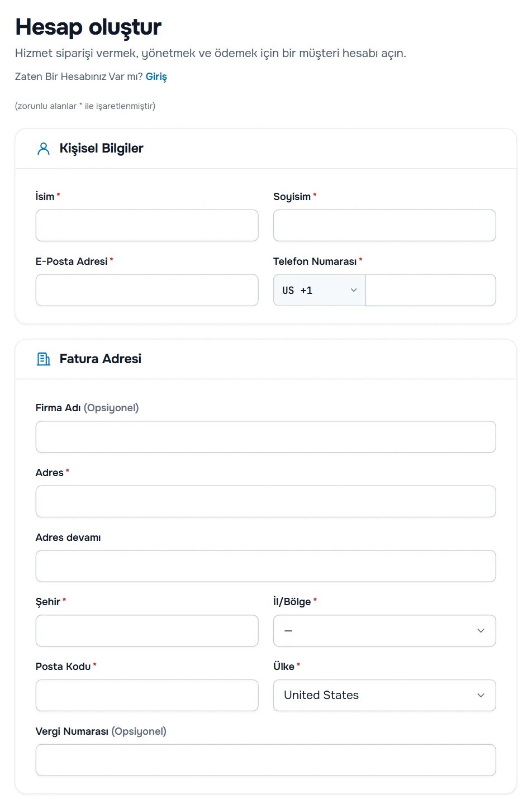Focus the Vergi Numarası field
532x799 pixels.
[265, 760]
